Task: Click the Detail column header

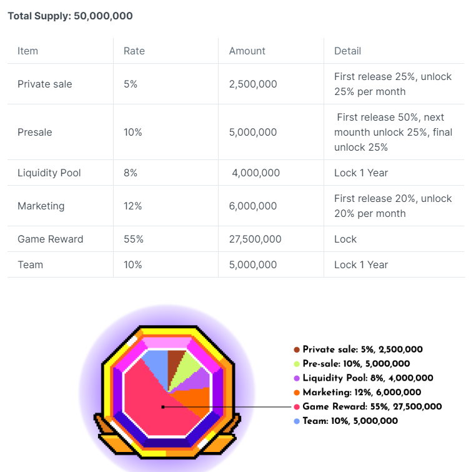Action: (347, 51)
